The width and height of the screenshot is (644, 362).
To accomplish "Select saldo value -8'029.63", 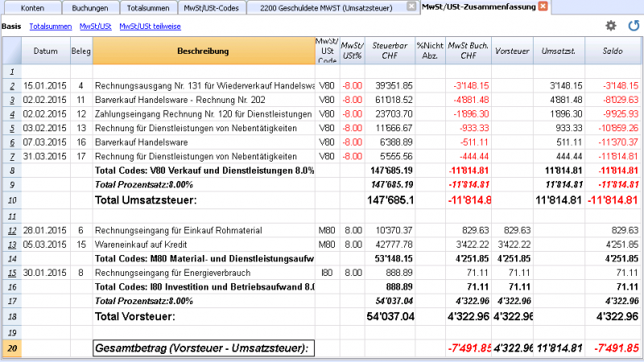I will tap(613, 100).
